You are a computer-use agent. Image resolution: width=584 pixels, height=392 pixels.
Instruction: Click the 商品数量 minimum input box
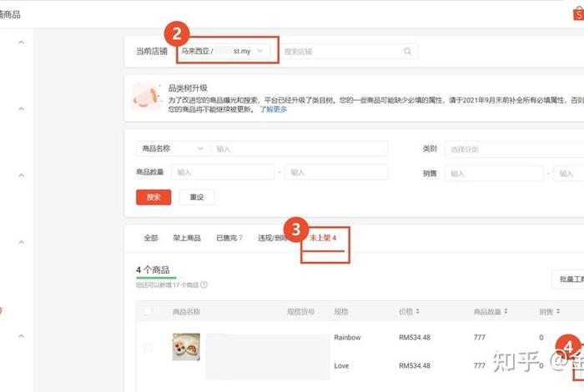(223, 173)
